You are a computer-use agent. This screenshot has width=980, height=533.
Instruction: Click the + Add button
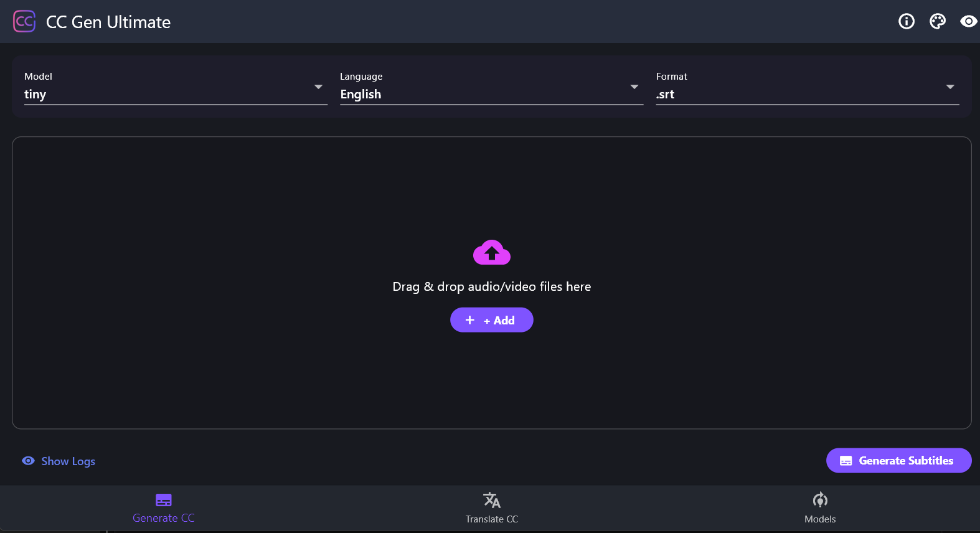tap(492, 320)
